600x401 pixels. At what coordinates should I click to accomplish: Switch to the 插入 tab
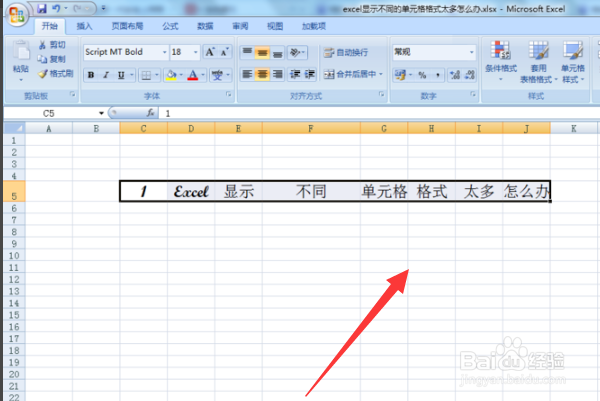coord(84,26)
